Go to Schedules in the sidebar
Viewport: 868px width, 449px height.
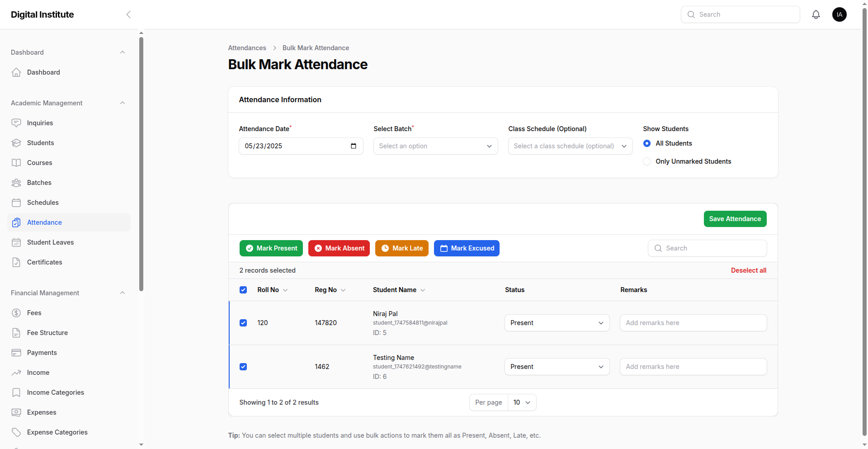[x=42, y=203]
